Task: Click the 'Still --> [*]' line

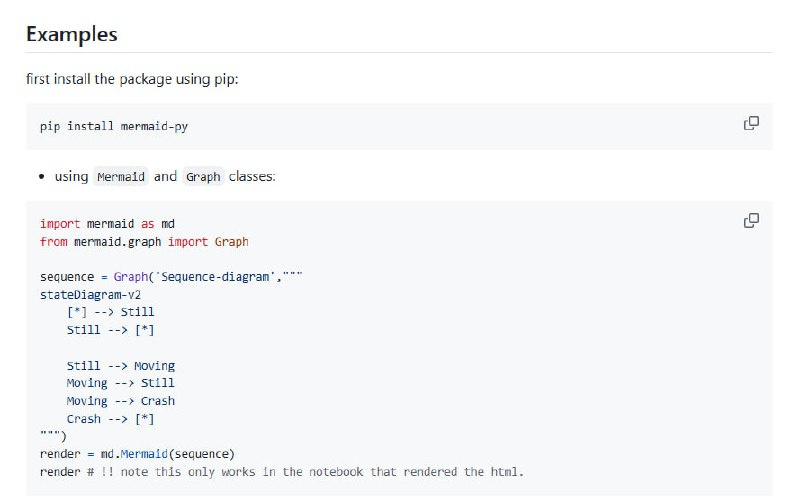Action: pyautogui.click(x=110, y=330)
